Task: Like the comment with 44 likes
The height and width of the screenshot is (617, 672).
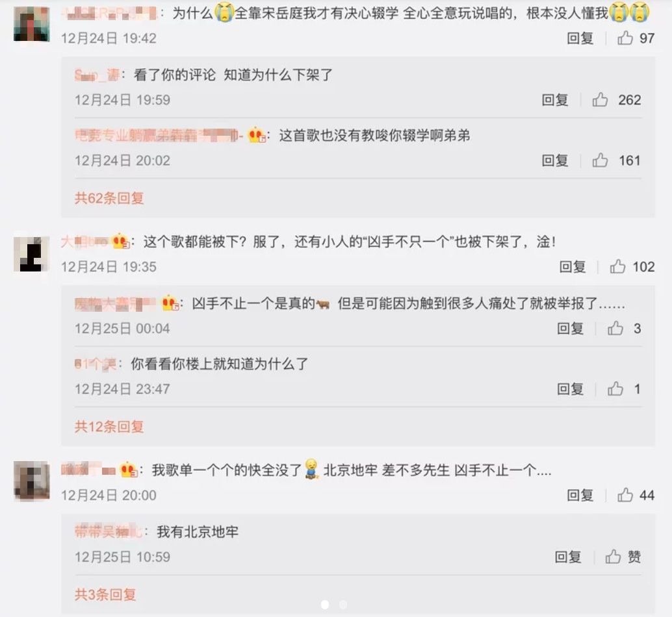Action: pyautogui.click(x=625, y=495)
